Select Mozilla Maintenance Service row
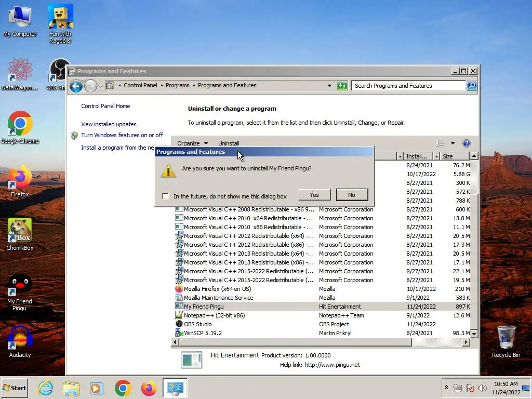The height and width of the screenshot is (399, 532). pos(322,298)
